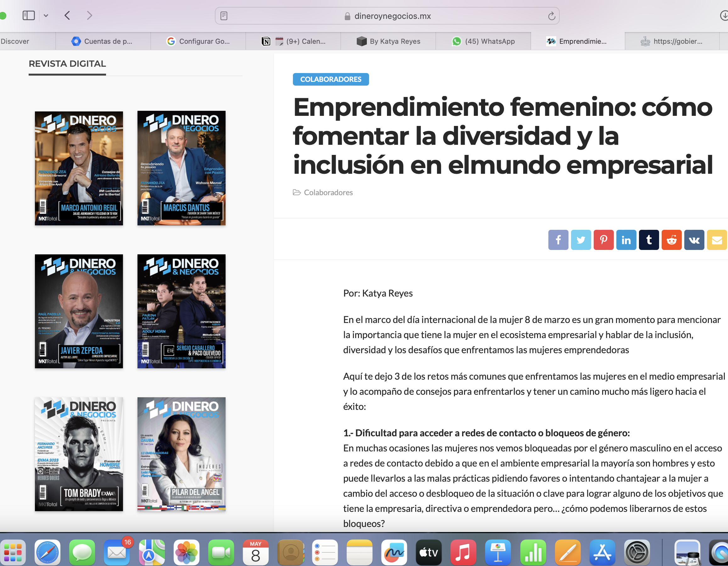Switch to the WhatsApp tab
The height and width of the screenshot is (566, 728).
tap(483, 41)
